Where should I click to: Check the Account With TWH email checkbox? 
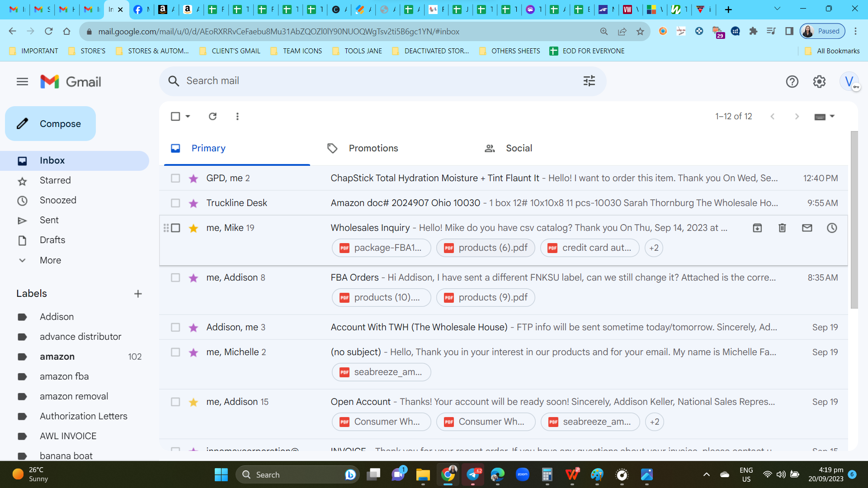tap(175, 327)
